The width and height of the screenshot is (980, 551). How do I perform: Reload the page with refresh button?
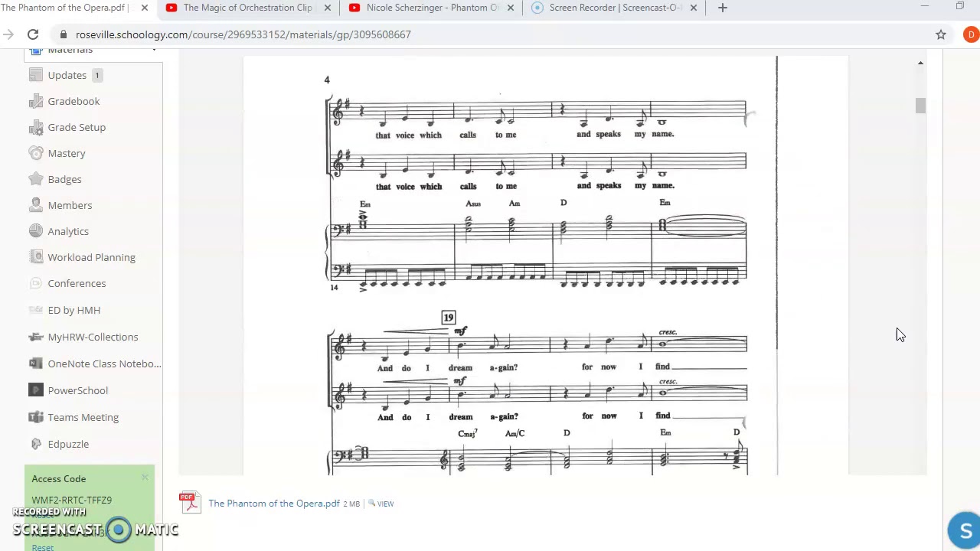coord(33,34)
